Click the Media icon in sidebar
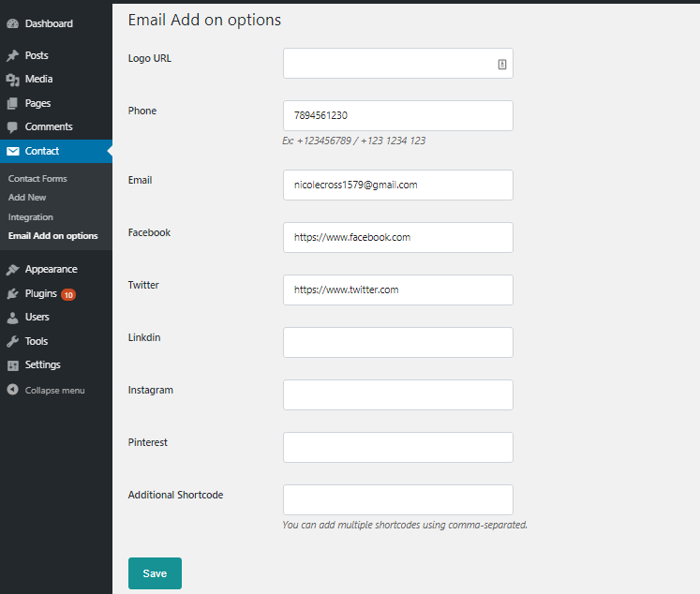Screen dimensions: 700x594 coord(12,80)
